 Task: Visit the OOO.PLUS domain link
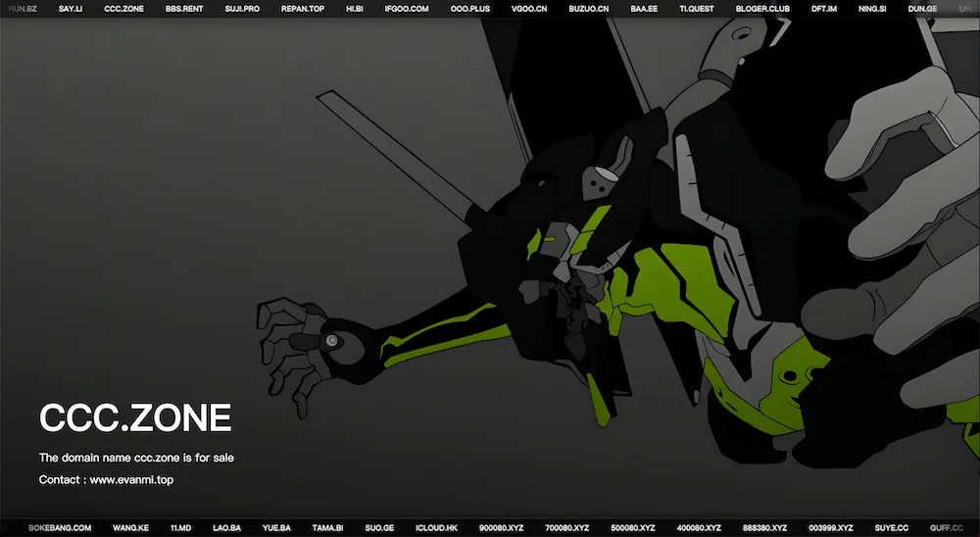pos(470,9)
